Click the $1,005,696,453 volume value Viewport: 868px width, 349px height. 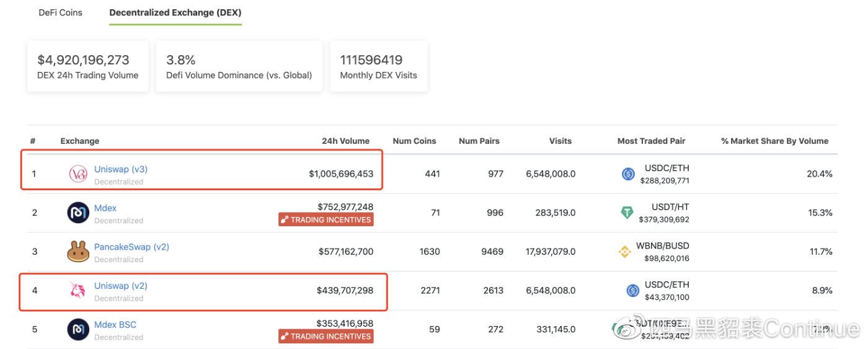click(341, 174)
